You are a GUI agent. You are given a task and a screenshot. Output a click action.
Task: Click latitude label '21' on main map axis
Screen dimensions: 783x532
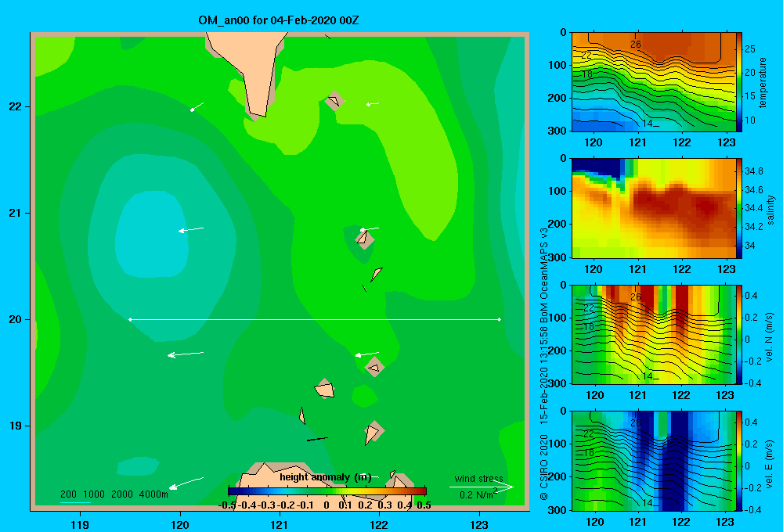point(16,213)
